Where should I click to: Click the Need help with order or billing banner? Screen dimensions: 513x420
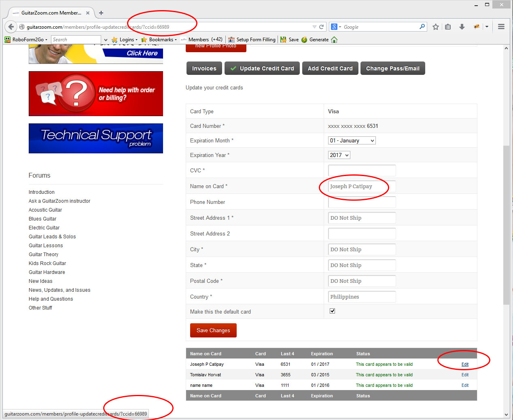click(x=96, y=94)
